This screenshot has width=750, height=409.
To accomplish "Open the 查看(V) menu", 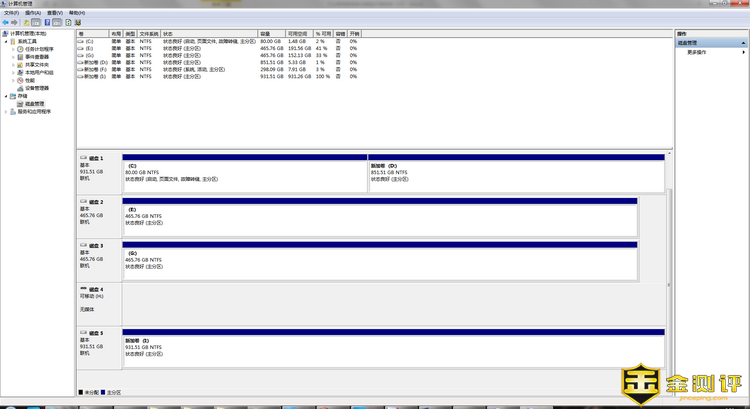I will pos(54,12).
